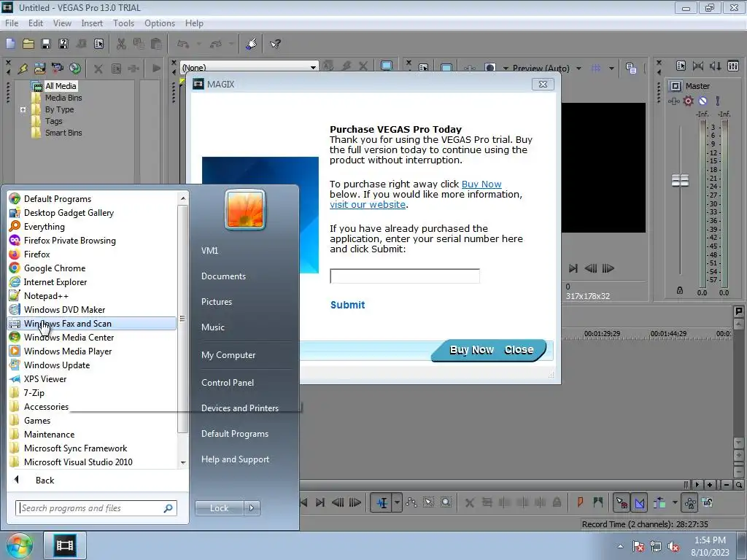Open the Auto Ripple mode dropdown arrow

pyautogui.click(x=675, y=502)
